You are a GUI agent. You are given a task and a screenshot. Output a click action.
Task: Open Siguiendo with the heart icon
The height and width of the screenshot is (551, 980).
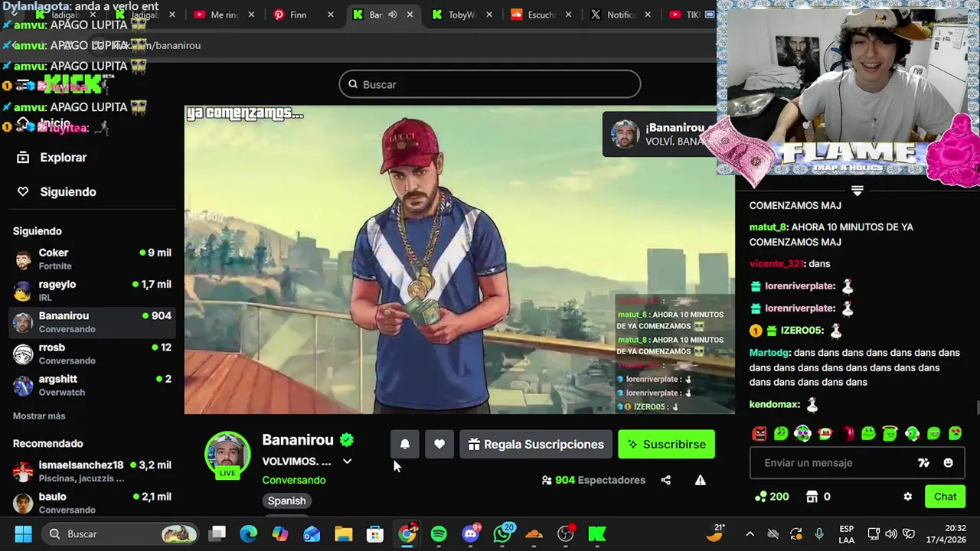pyautogui.click(x=23, y=192)
